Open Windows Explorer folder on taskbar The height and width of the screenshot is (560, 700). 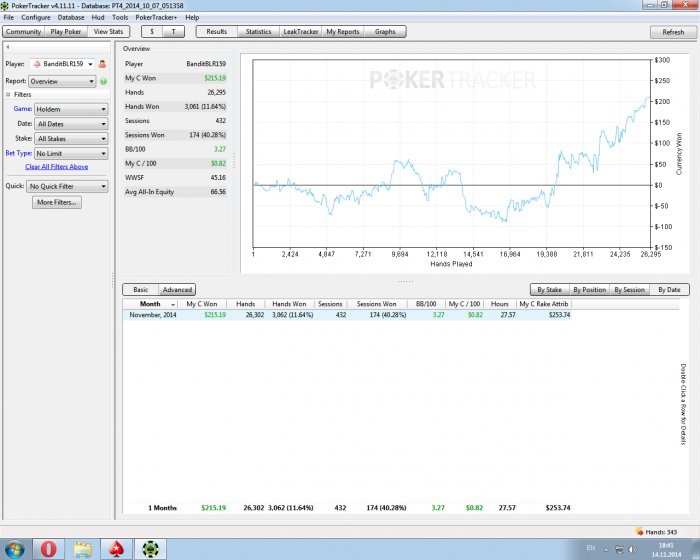[x=83, y=549]
